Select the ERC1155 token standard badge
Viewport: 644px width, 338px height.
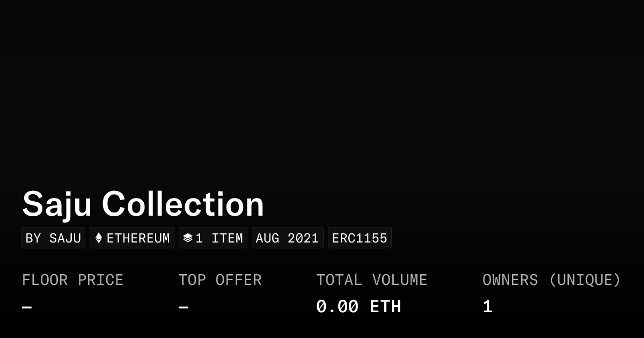point(360,238)
